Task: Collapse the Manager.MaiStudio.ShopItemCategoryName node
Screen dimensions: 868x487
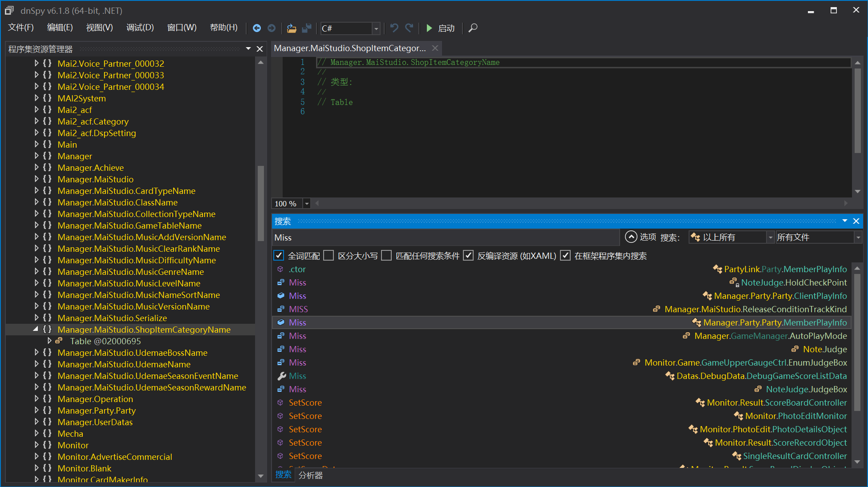Action: coord(36,329)
